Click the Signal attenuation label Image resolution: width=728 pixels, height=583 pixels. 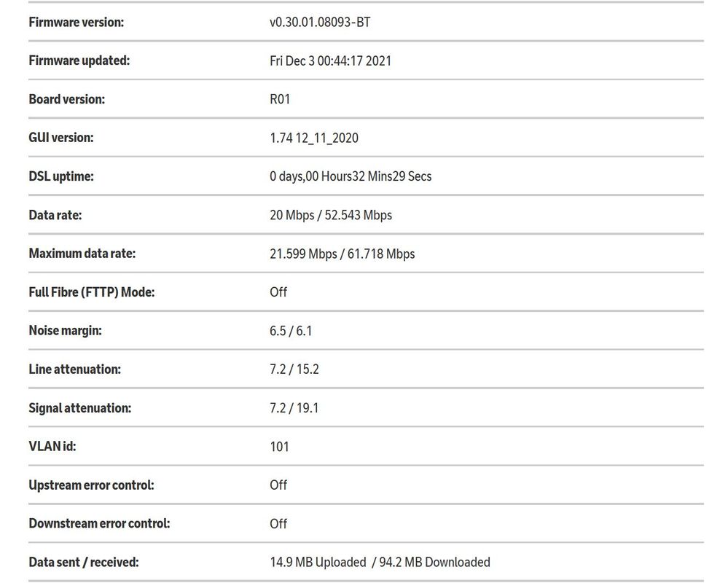(x=79, y=408)
